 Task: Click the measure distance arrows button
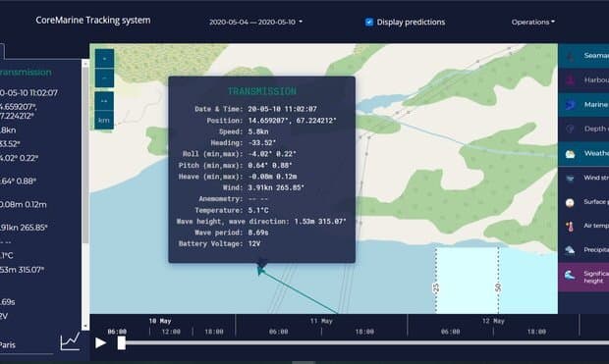click(x=104, y=101)
